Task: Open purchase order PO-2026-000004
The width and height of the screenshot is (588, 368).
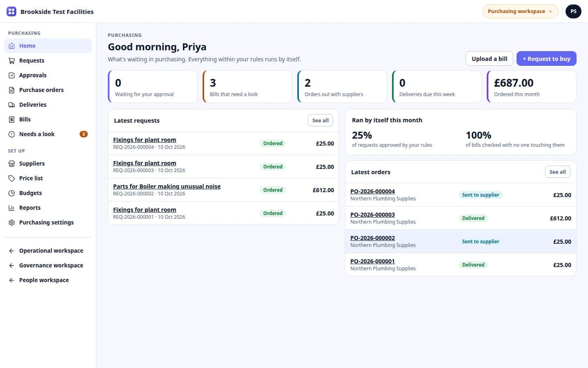Action: (x=372, y=191)
